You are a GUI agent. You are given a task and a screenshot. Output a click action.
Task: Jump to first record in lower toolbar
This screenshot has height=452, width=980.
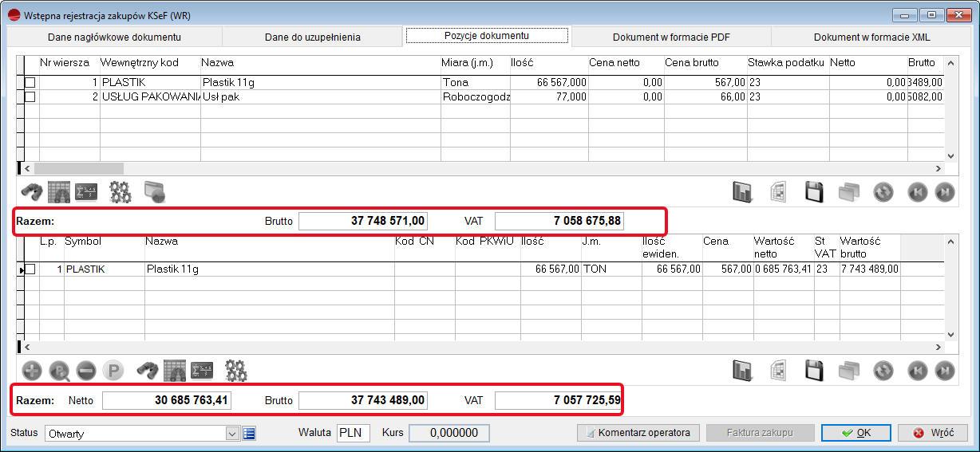[918, 371]
